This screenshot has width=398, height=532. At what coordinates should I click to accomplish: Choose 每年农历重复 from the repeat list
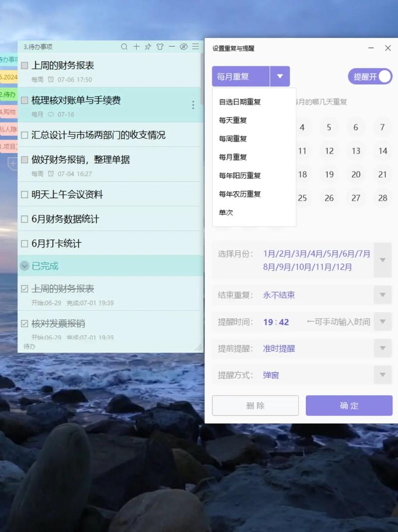pos(240,194)
